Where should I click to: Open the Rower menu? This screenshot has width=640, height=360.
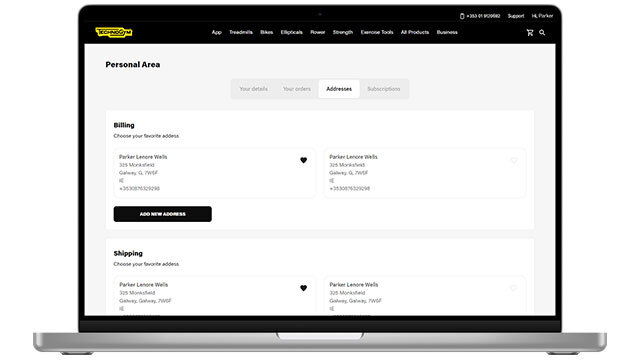pyautogui.click(x=318, y=32)
